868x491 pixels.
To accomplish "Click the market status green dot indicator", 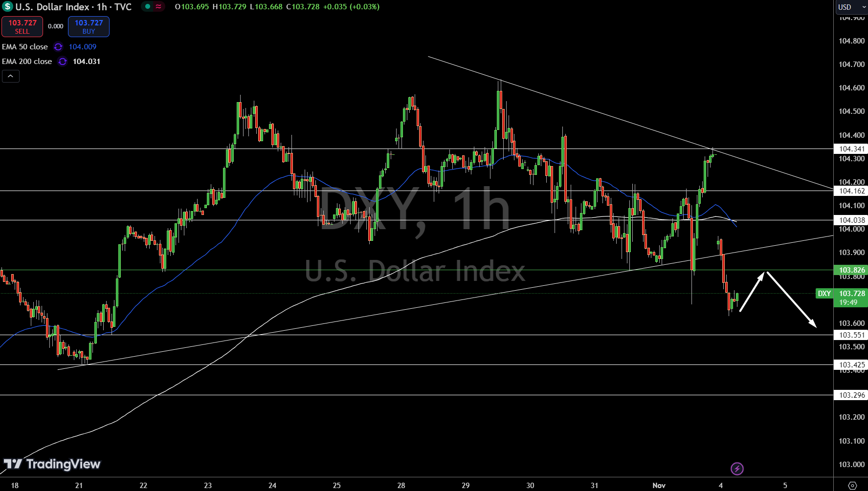I will point(147,7).
